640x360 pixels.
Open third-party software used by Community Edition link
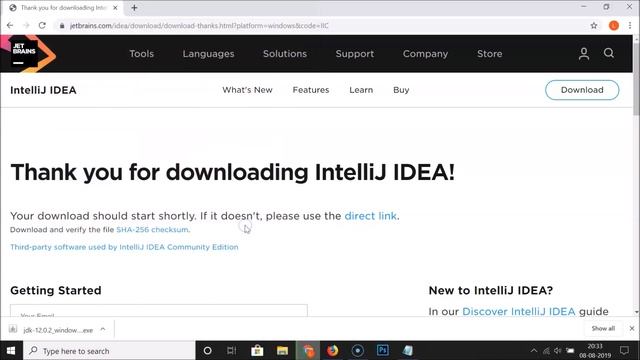124,247
